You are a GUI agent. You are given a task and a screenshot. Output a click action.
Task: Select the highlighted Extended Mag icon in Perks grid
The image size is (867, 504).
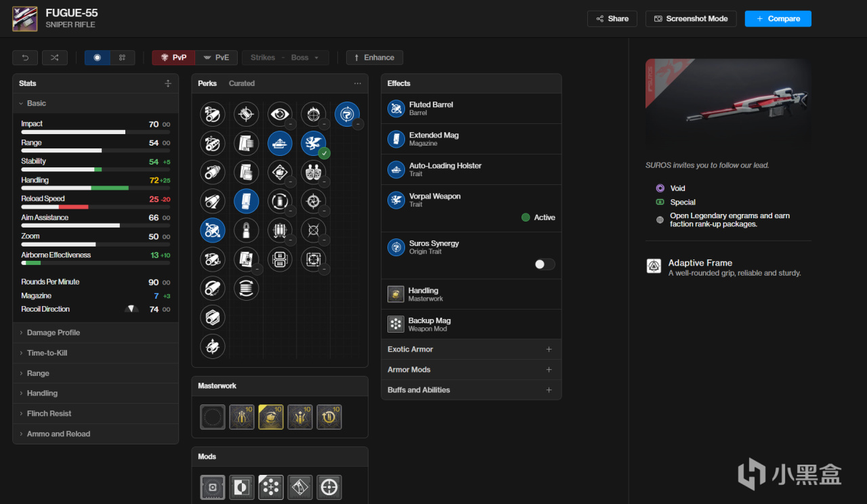pyautogui.click(x=246, y=201)
